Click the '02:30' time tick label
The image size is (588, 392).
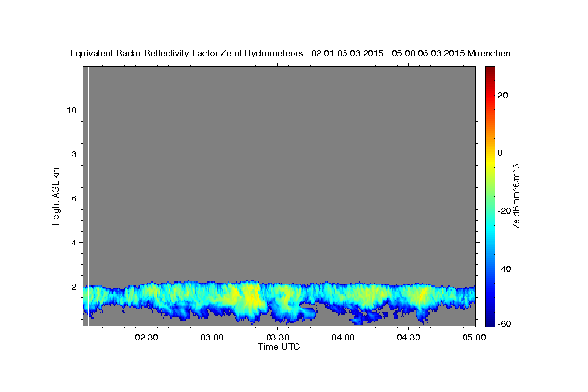click(147, 337)
